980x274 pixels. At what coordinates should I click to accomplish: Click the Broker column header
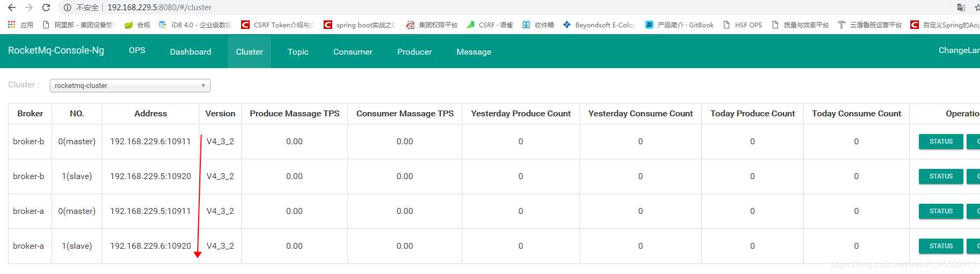(30, 114)
